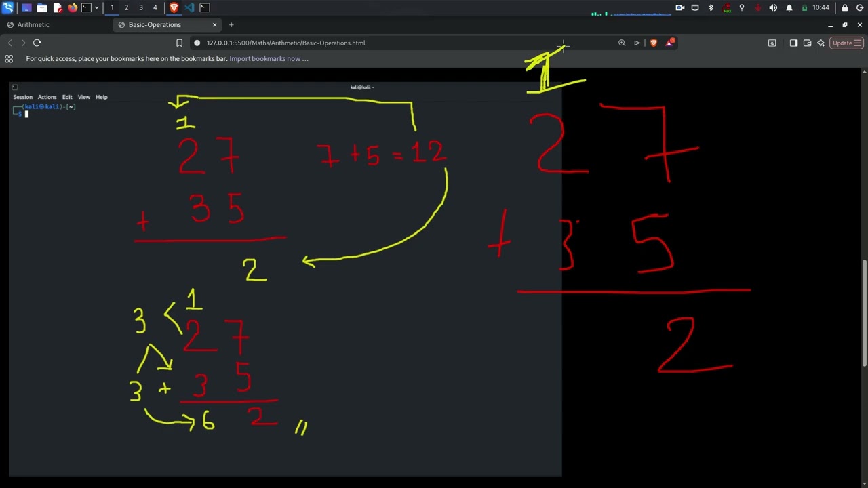This screenshot has width=868, height=488.
Task: Click the 10:44 clock
Action: coord(821,7)
